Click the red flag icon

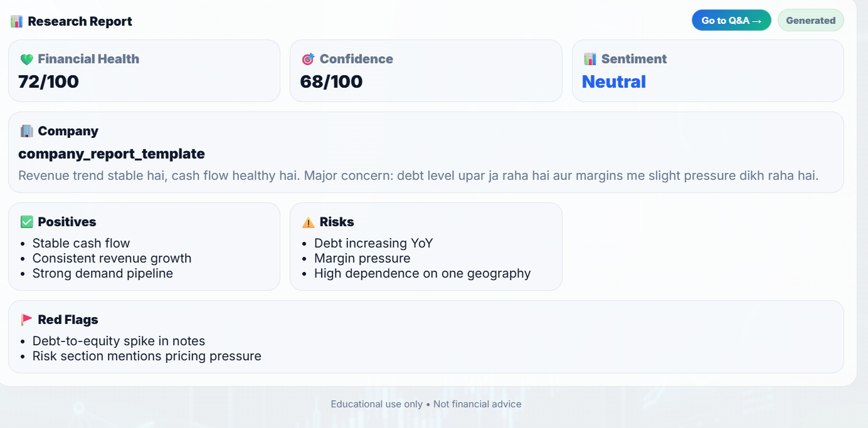tap(26, 320)
